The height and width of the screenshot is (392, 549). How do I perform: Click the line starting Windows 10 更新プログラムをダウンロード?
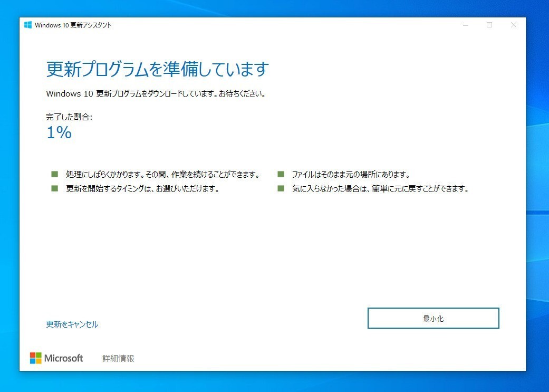point(156,93)
